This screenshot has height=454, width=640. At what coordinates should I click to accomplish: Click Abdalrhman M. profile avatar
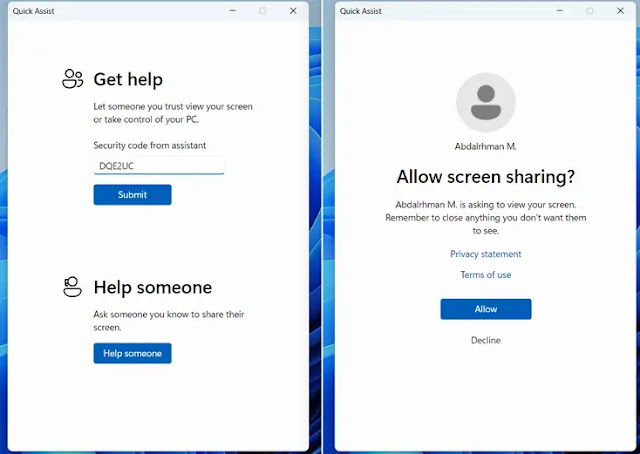pos(486,102)
